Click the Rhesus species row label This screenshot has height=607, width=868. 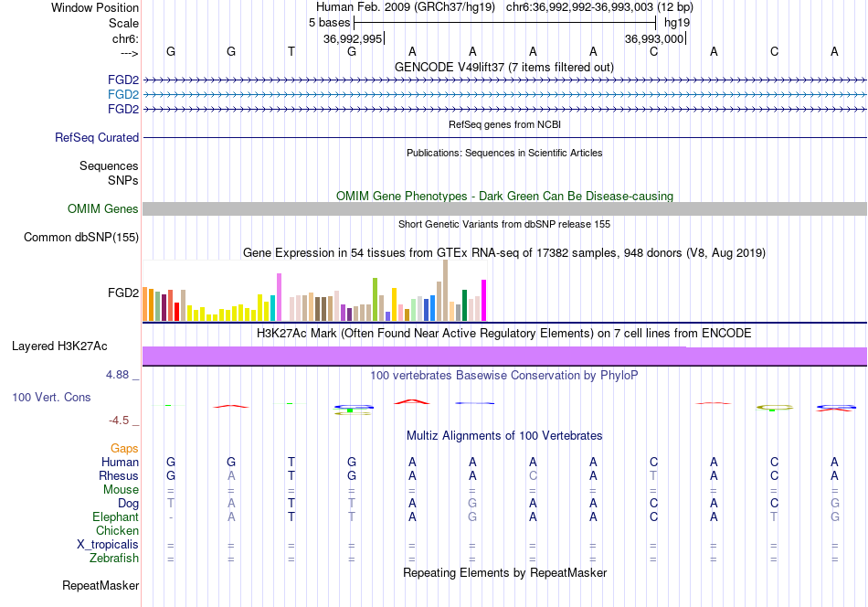tap(119, 475)
